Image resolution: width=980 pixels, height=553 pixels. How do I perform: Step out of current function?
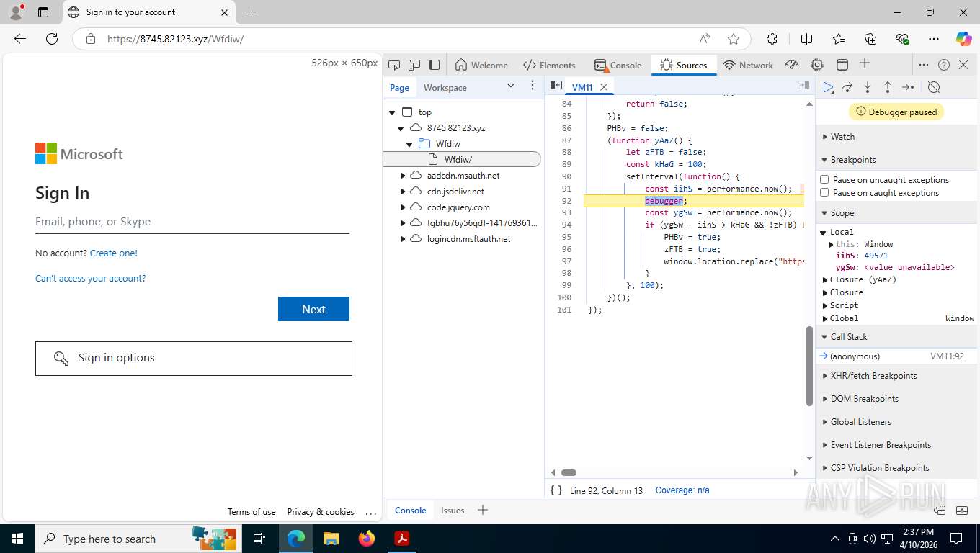888,87
